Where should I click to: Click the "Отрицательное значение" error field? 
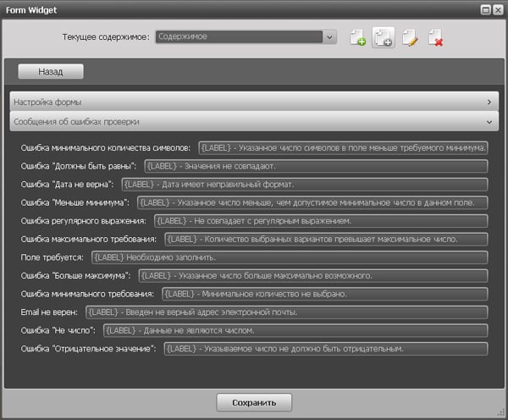click(325, 349)
